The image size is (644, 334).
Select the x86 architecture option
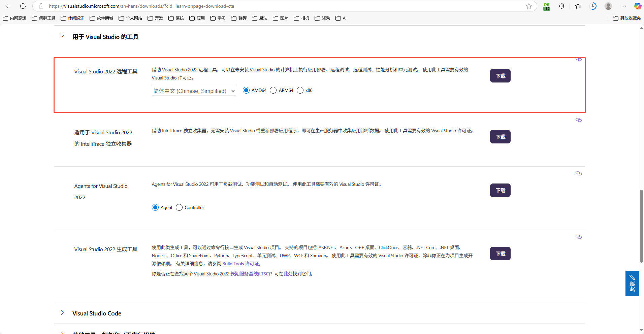tap(300, 90)
